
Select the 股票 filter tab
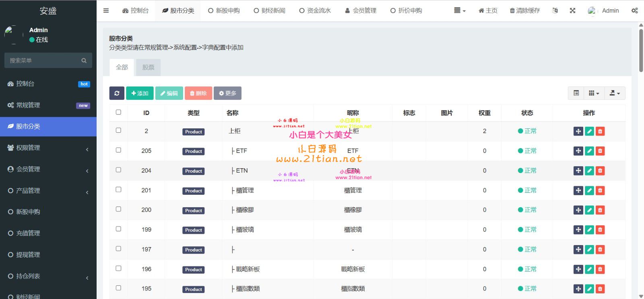click(148, 68)
